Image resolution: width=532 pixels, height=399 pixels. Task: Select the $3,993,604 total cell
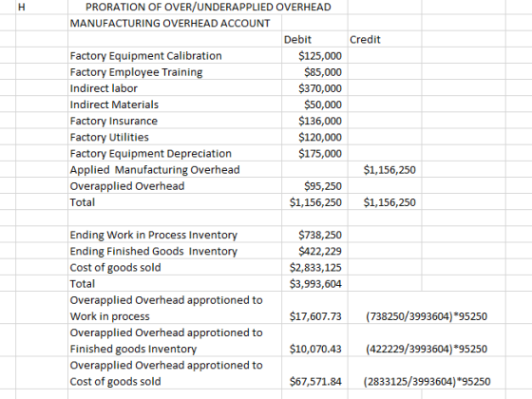[315, 284]
